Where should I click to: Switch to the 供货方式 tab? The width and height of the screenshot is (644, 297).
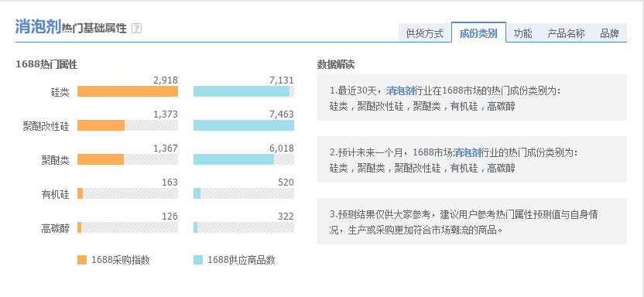tap(425, 33)
